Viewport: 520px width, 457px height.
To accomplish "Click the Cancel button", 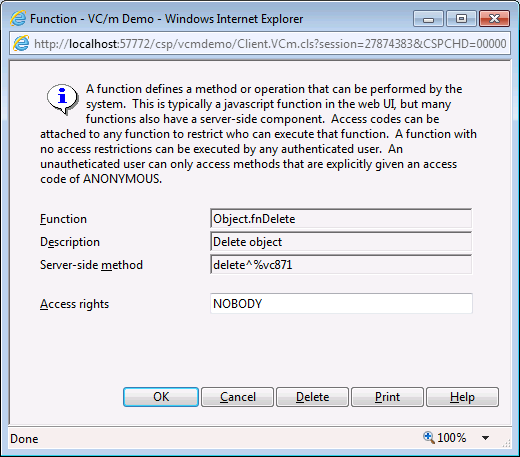I will (x=237, y=397).
